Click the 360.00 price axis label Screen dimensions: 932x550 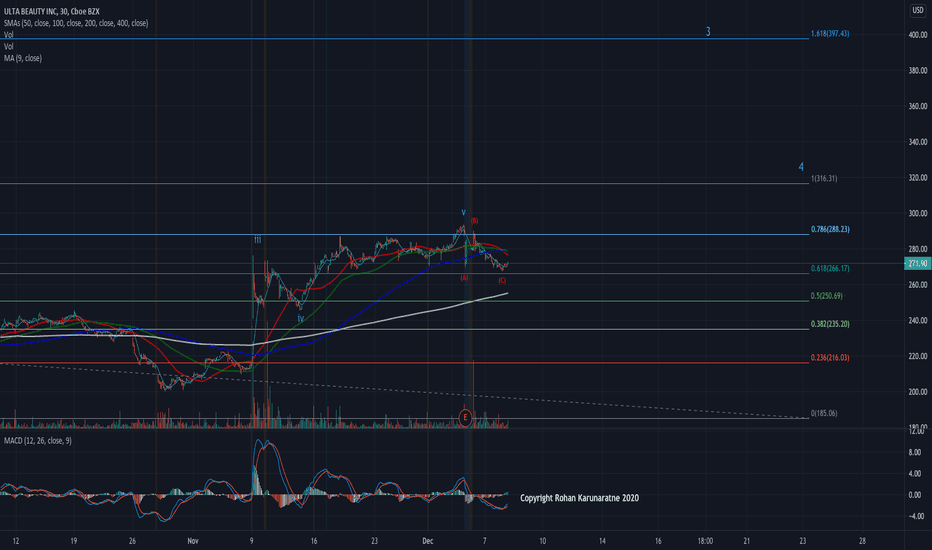coord(918,106)
